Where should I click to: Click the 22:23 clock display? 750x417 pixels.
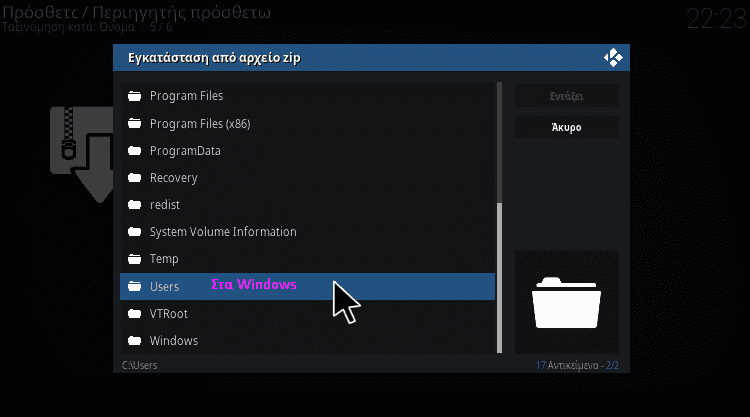click(x=716, y=20)
